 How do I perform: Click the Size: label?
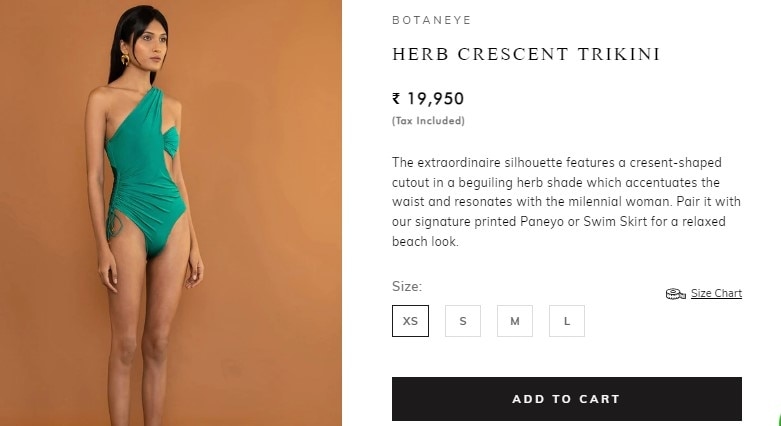point(407,286)
